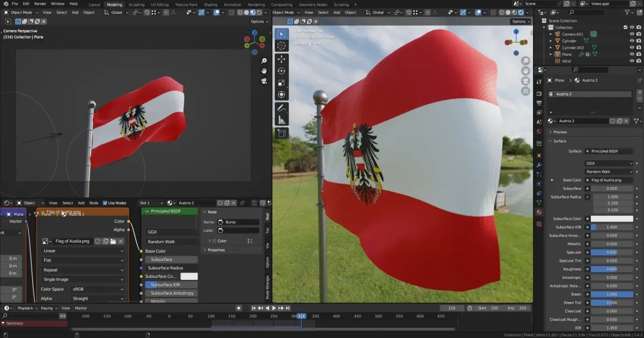644x338 pixels.
Task: Disable render camera icon for Plane
Action: click(x=639, y=54)
